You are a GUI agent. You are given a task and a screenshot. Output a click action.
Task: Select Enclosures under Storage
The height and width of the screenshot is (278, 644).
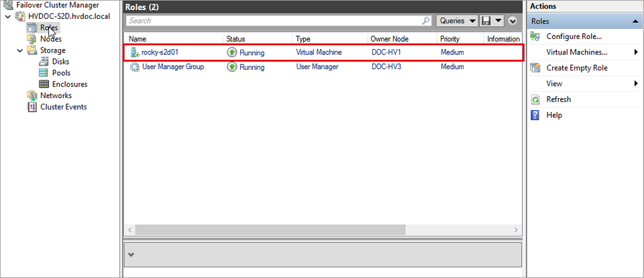tap(70, 85)
